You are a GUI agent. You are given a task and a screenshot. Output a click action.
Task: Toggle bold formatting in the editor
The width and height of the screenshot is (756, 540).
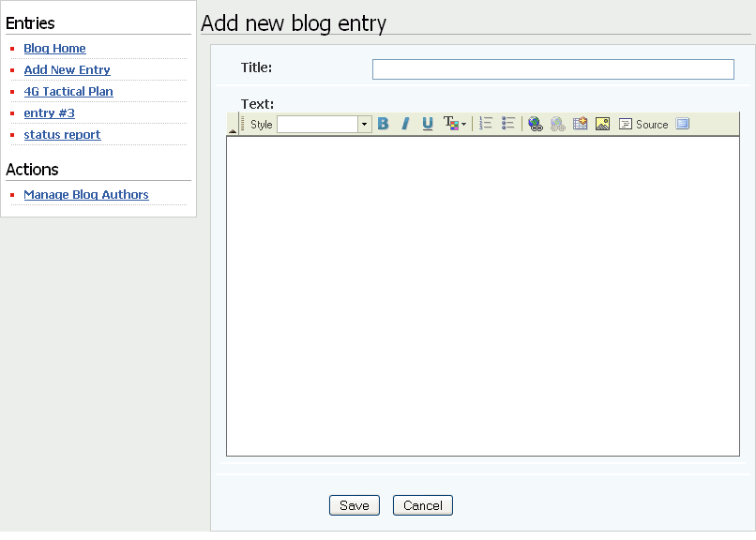tap(383, 123)
